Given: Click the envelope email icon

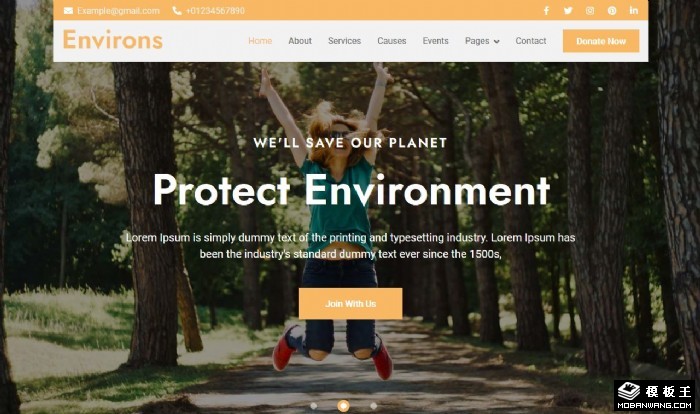Looking at the screenshot, I should tap(68, 11).
